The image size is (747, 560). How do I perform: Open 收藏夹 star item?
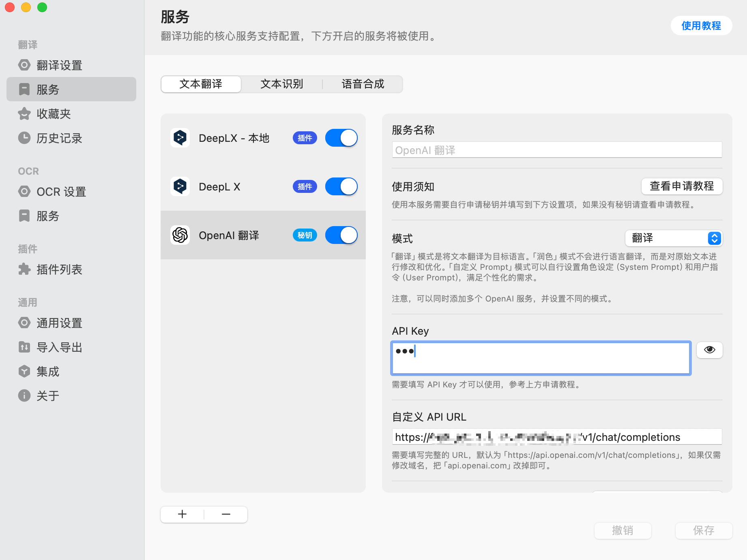tap(71, 114)
